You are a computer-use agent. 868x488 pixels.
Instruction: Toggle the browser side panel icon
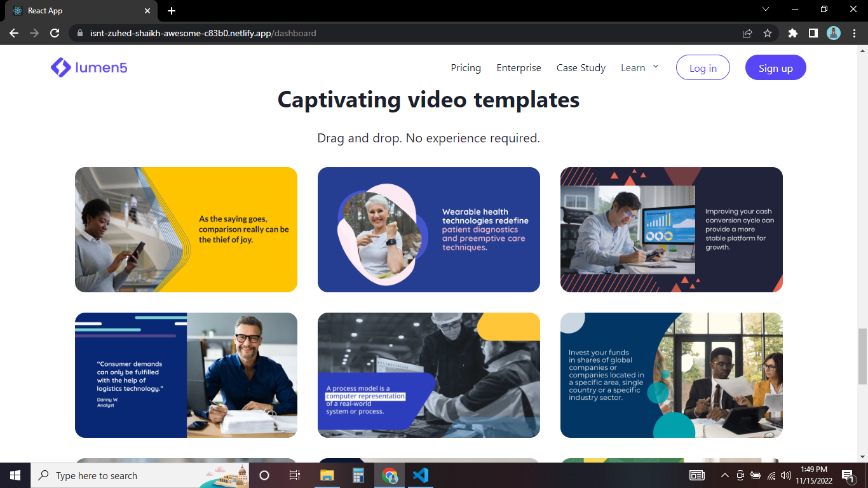coord(813,33)
